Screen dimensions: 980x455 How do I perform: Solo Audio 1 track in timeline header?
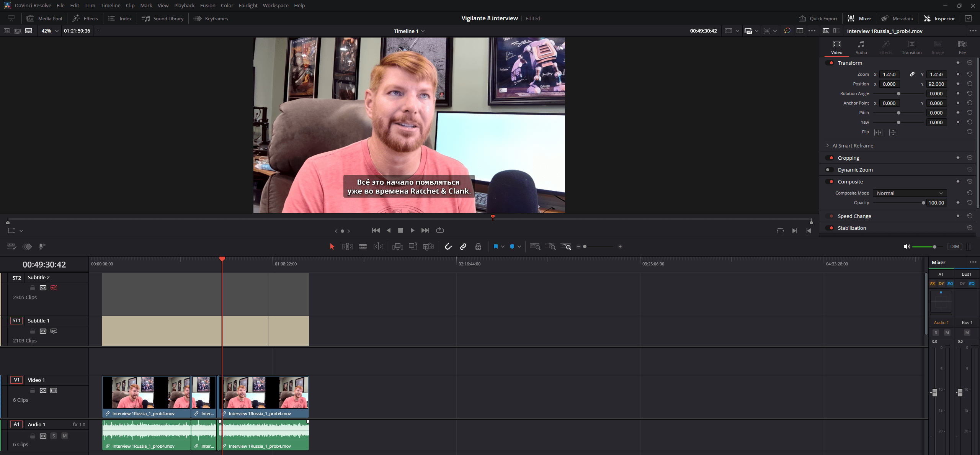point(54,436)
